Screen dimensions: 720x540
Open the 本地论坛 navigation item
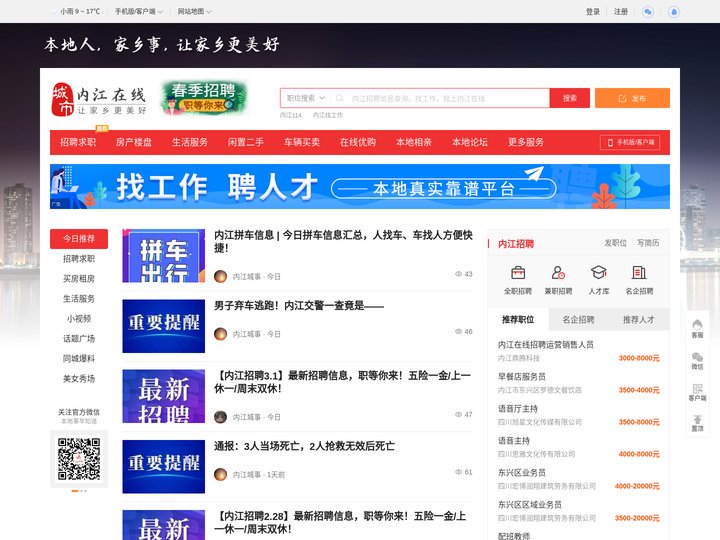coord(470,142)
